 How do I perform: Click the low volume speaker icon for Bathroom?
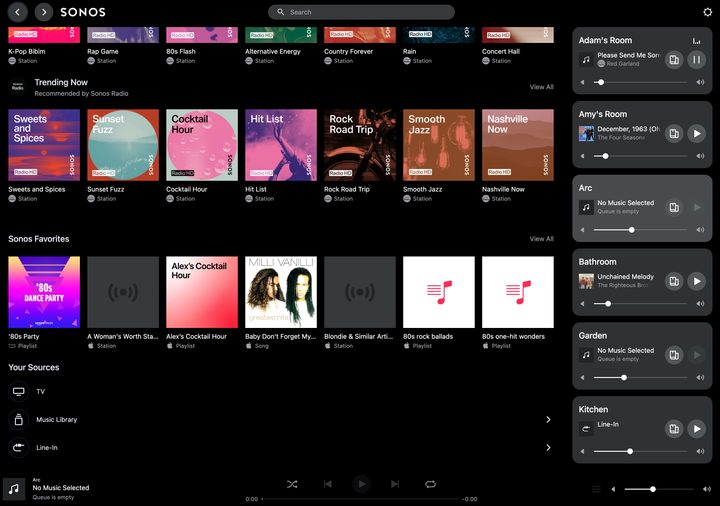(583, 304)
